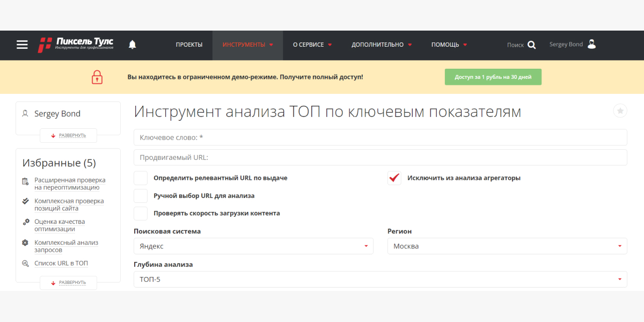Open the Поисковая система dropdown showing Яндекс
The height and width of the screenshot is (322, 644).
point(253,246)
